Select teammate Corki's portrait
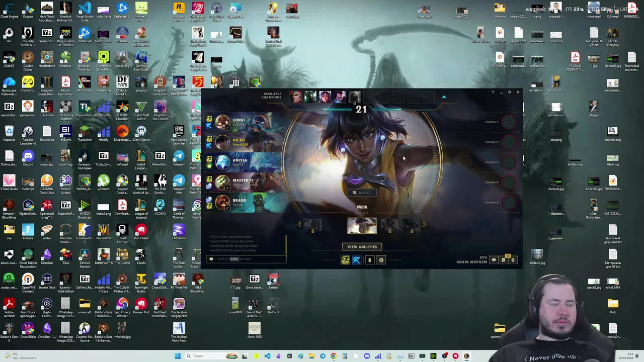 tap(222, 122)
